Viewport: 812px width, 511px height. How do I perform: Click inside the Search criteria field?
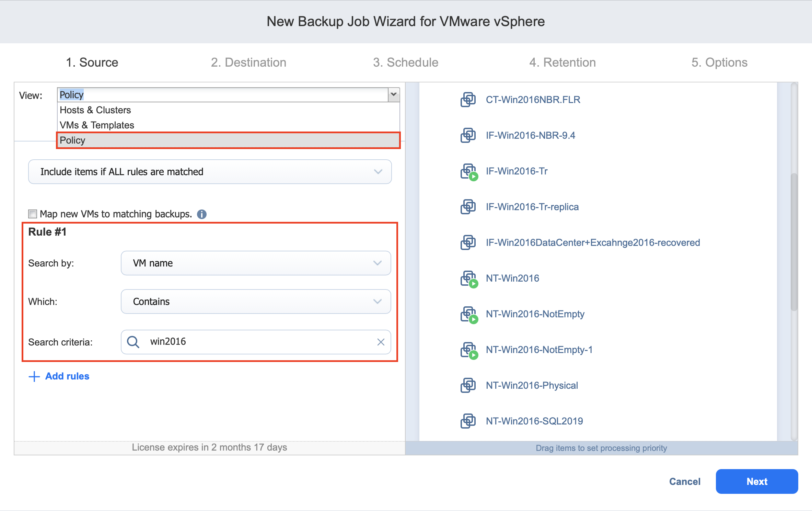coord(256,342)
